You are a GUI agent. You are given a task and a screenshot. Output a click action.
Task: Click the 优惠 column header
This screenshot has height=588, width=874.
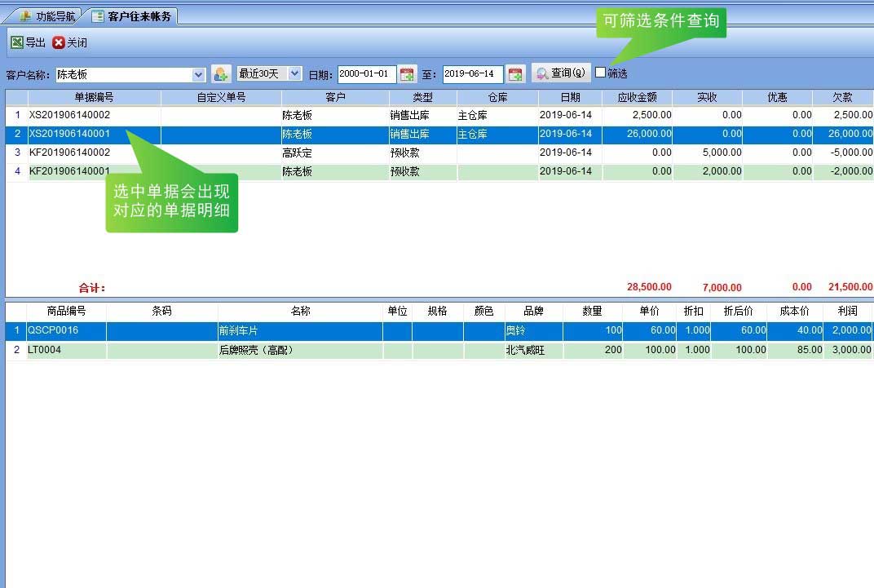coord(777,97)
